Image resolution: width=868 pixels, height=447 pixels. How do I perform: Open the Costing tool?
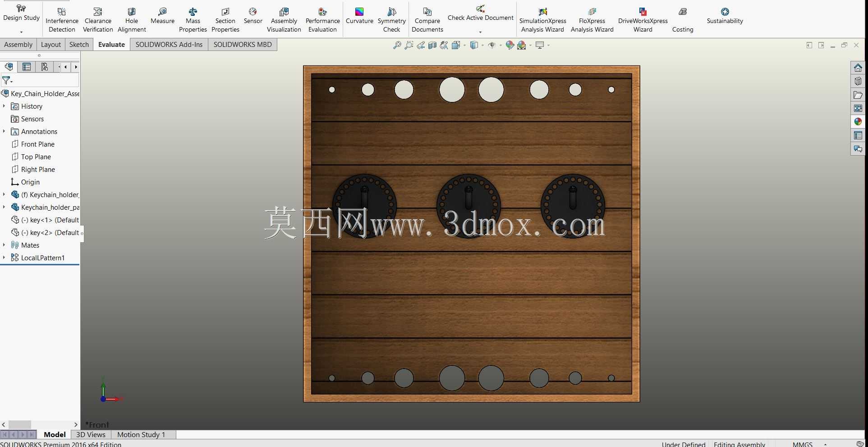[x=683, y=20]
